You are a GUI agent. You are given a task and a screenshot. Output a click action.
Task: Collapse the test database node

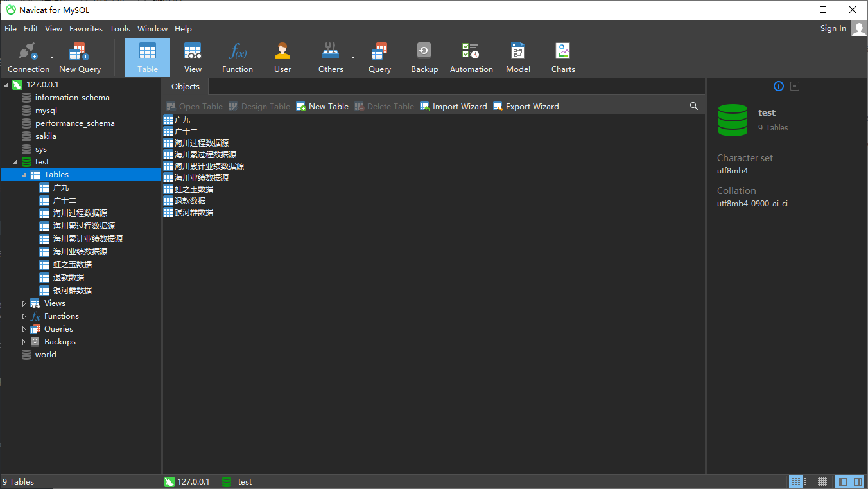tap(15, 162)
